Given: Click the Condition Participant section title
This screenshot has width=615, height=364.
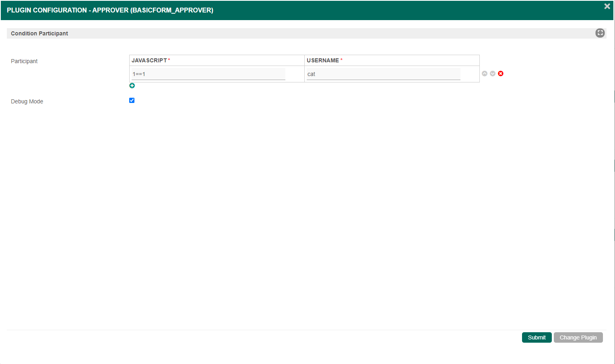Looking at the screenshot, I should (x=39, y=33).
